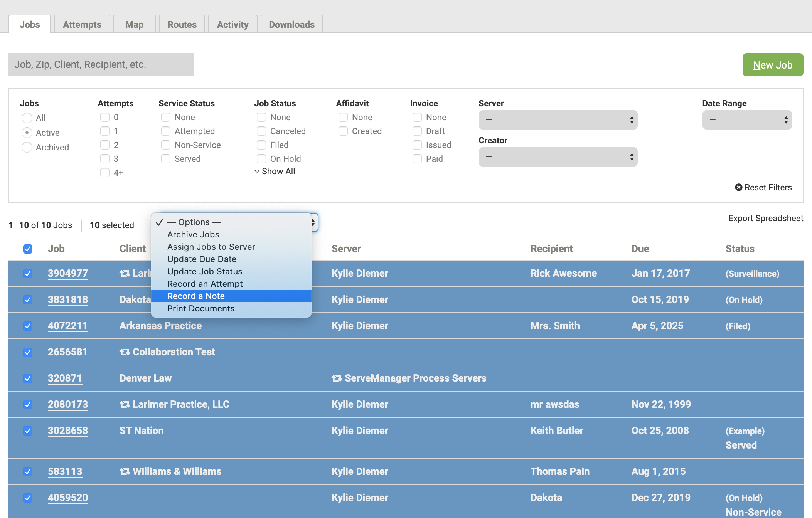Open the Activity tab
The image size is (812, 518).
(233, 24)
